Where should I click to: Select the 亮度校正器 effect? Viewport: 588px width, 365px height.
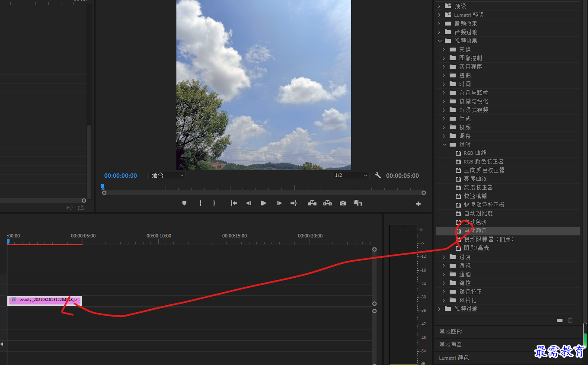(x=478, y=187)
